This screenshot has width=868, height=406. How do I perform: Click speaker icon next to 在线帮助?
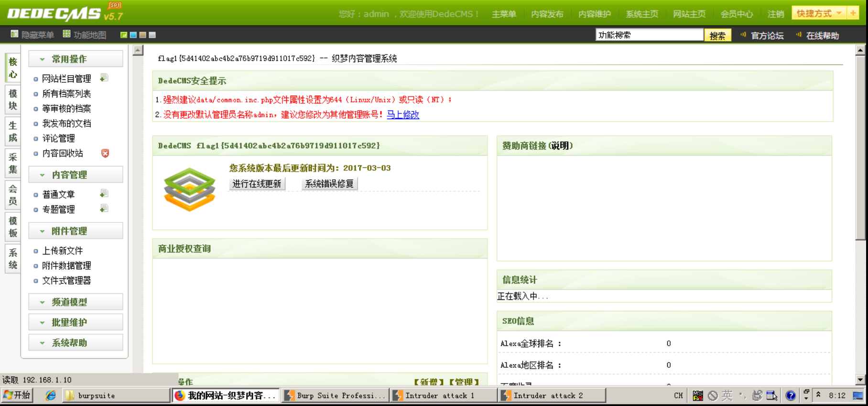coord(799,35)
